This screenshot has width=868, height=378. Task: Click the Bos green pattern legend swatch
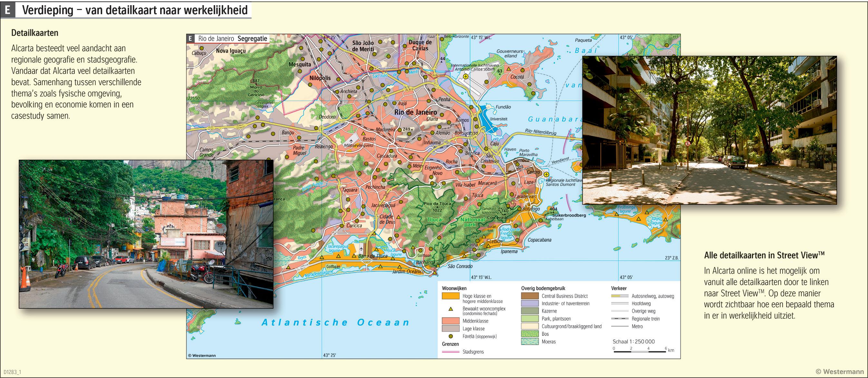(x=530, y=334)
